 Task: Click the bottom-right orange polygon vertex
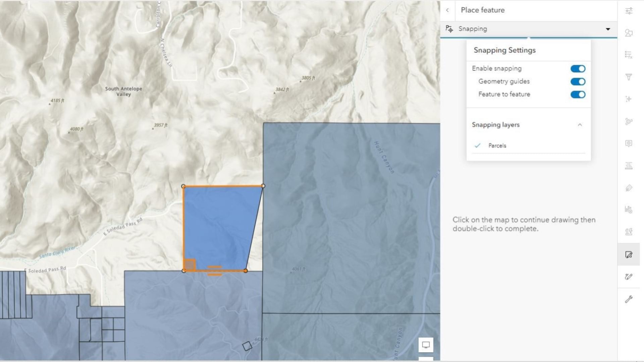point(246,270)
